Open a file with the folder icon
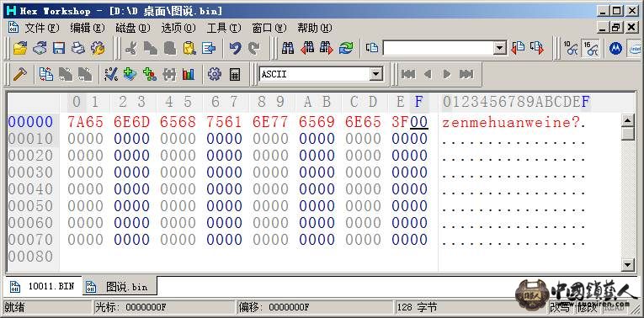Screen dimensions: 644x318 [x=19, y=49]
